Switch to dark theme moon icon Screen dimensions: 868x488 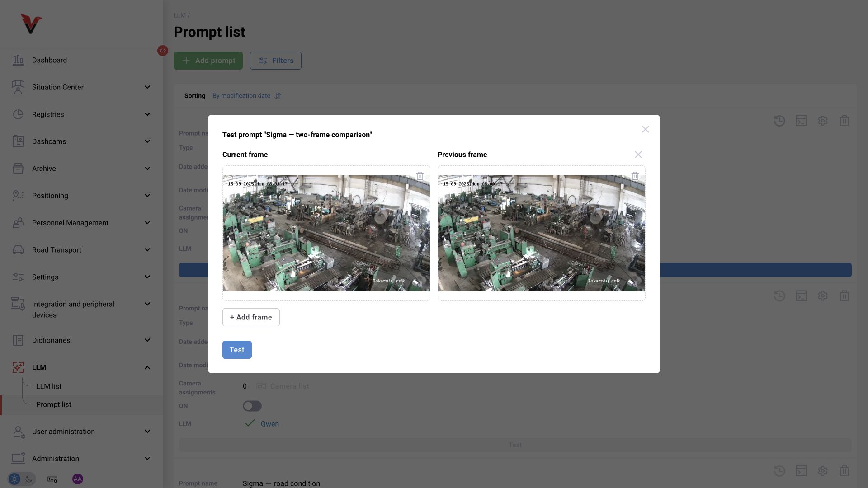29,479
